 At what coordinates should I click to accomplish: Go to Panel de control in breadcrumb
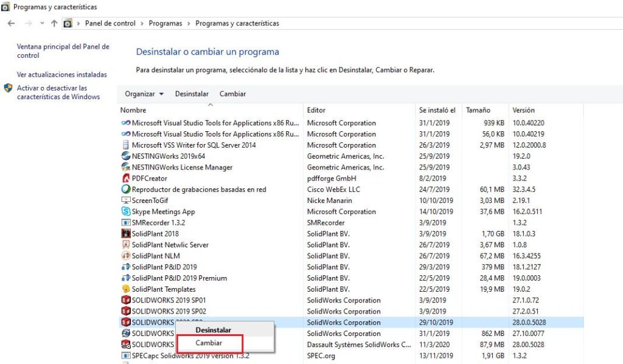tap(110, 24)
